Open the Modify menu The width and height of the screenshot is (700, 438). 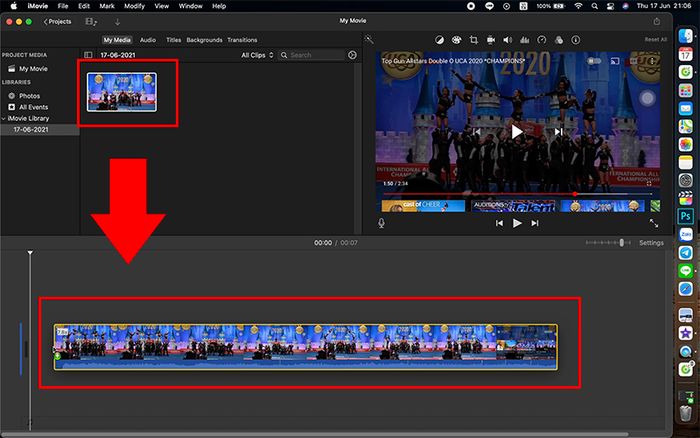(x=134, y=6)
